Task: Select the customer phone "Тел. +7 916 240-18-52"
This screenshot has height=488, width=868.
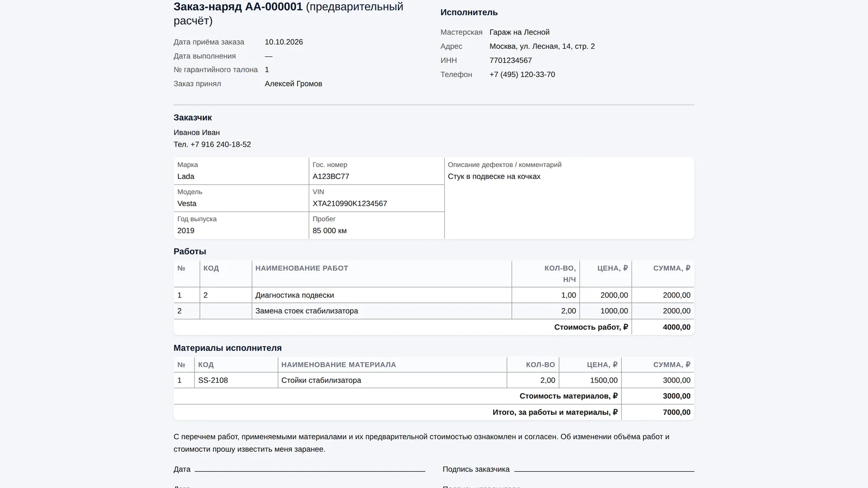Action: point(212,144)
